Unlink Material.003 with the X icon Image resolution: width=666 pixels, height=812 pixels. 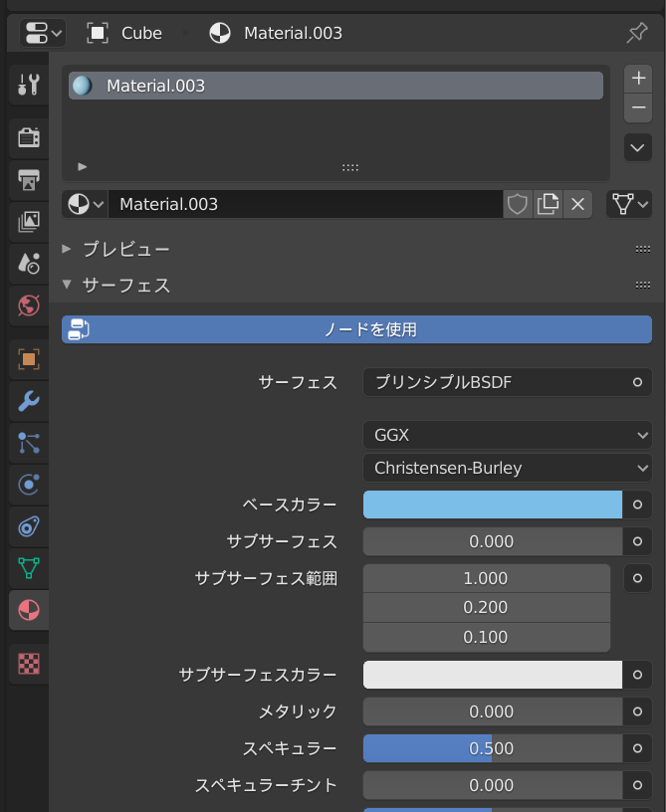(x=577, y=204)
